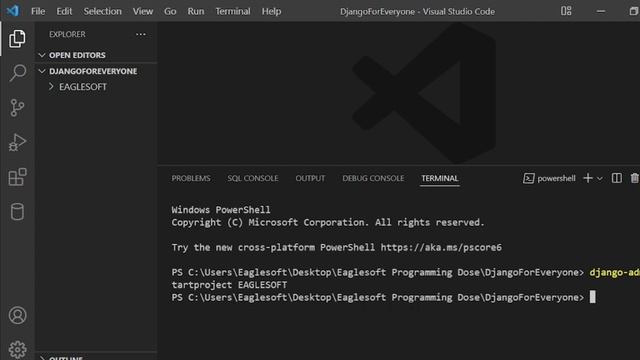Open the Edit menu

[x=64, y=11]
